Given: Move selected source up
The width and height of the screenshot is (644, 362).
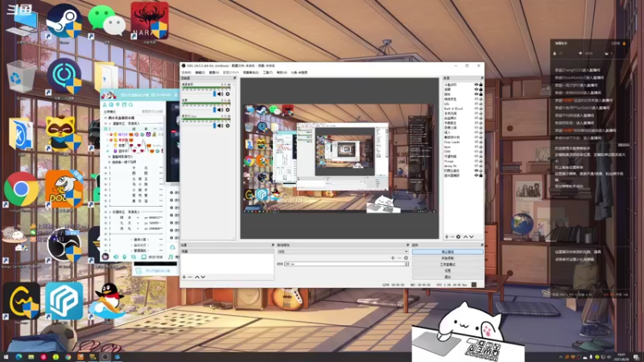Looking at the screenshot, I should [465, 237].
